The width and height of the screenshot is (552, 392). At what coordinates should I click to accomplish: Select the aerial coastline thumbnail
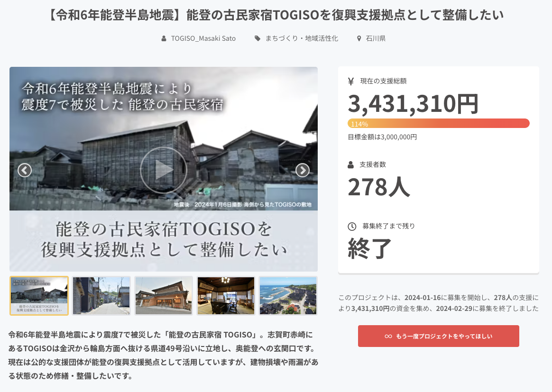click(288, 296)
